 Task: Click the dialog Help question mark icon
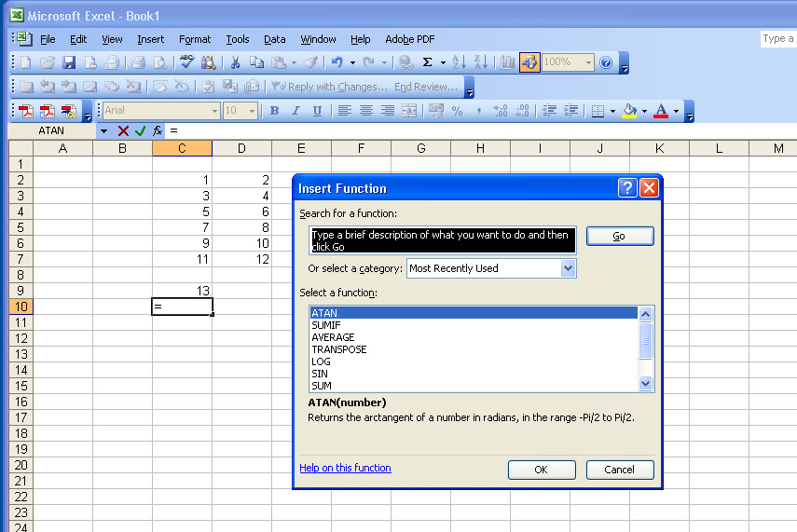tap(627, 188)
